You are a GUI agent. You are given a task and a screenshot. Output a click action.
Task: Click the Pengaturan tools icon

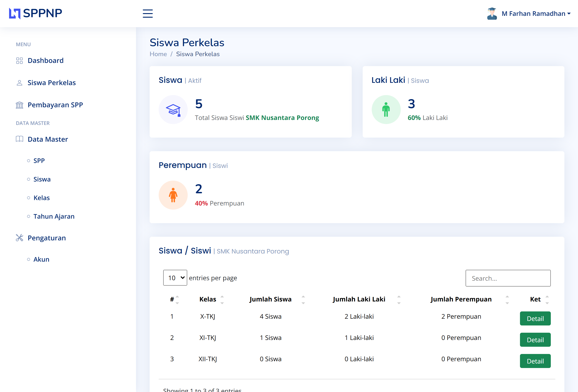(19, 238)
